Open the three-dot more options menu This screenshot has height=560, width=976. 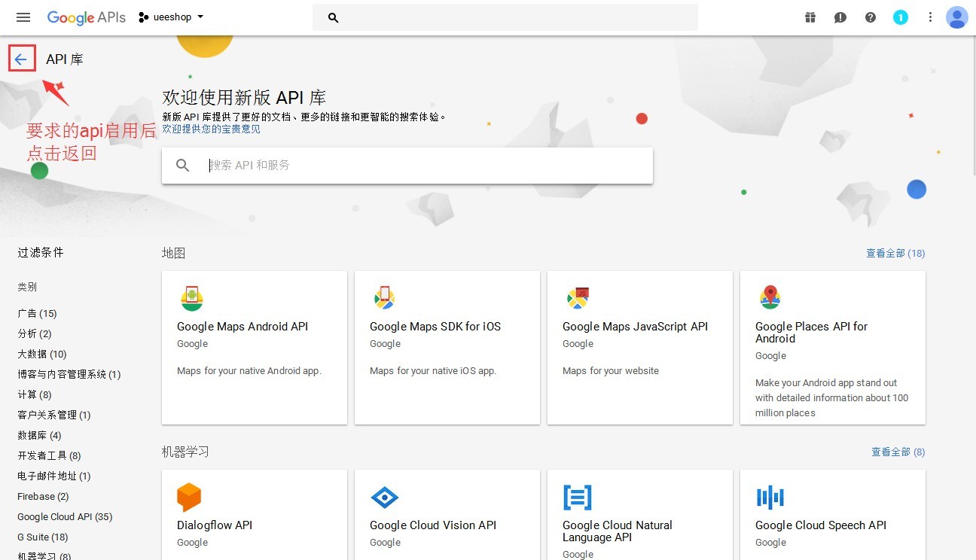point(930,17)
